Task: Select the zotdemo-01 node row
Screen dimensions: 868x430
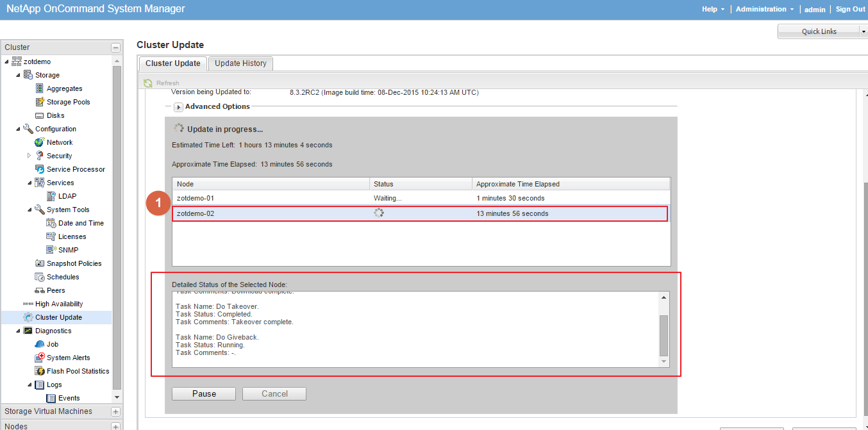Action: (421, 198)
